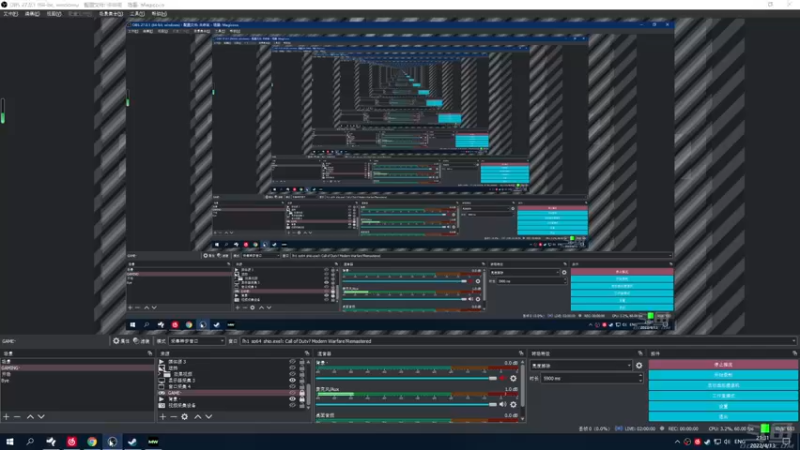Move selected scene up in Scenes panel
This screenshot has height=450, width=800.
(30, 417)
